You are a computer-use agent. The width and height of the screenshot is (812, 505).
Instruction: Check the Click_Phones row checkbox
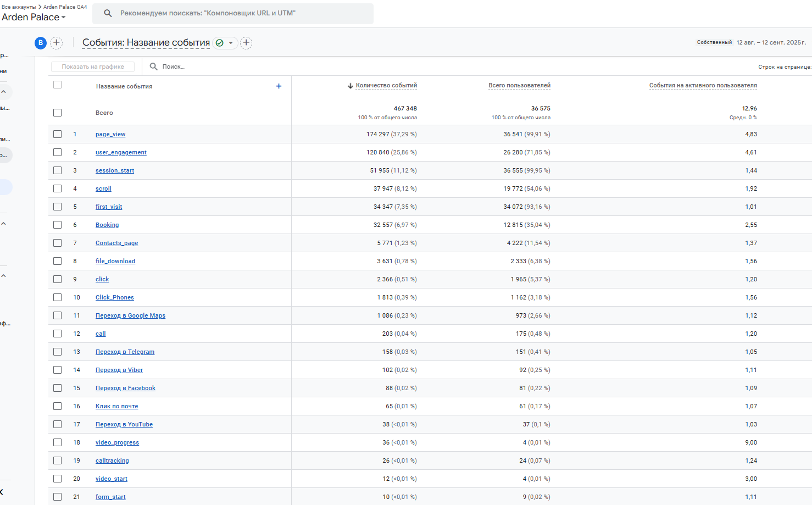pos(58,297)
